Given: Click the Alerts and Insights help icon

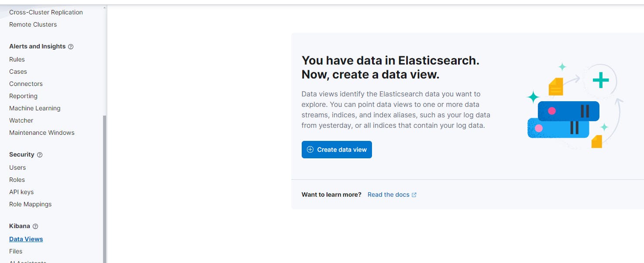Looking at the screenshot, I should 71,47.
